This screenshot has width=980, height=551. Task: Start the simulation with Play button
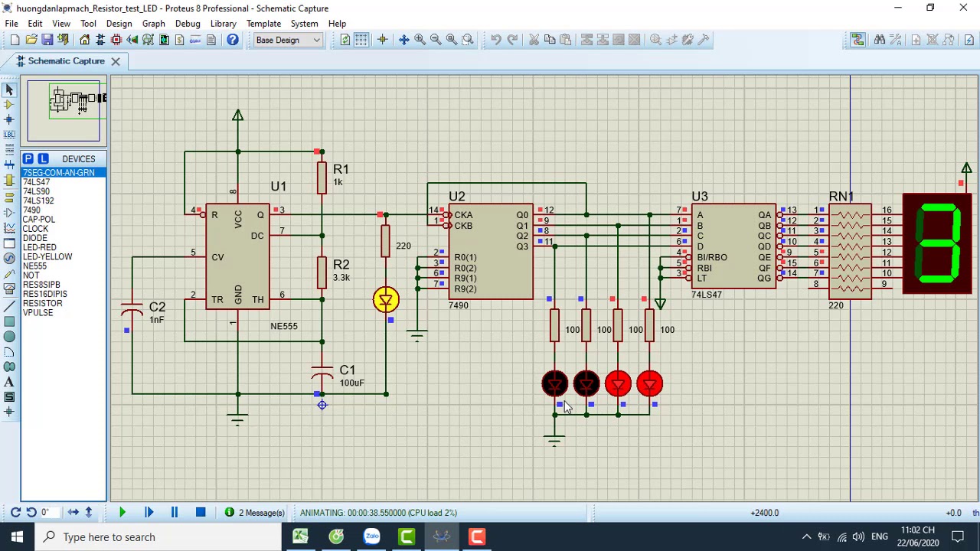(122, 513)
